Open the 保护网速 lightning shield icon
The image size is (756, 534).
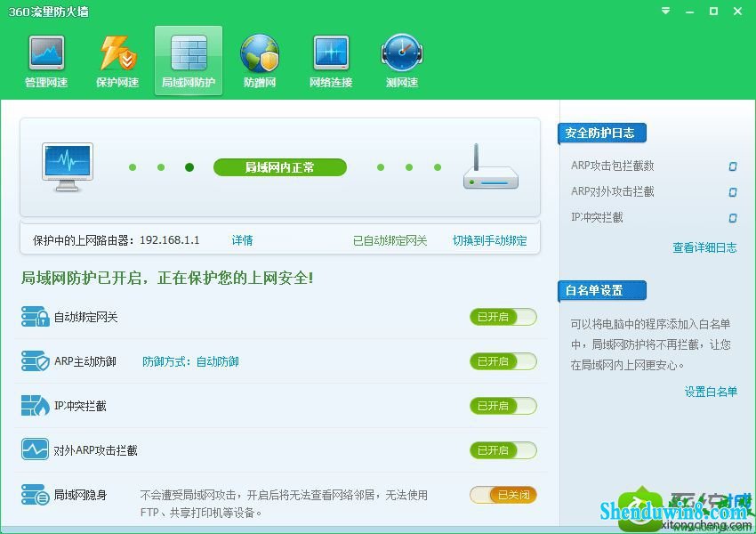(x=117, y=53)
